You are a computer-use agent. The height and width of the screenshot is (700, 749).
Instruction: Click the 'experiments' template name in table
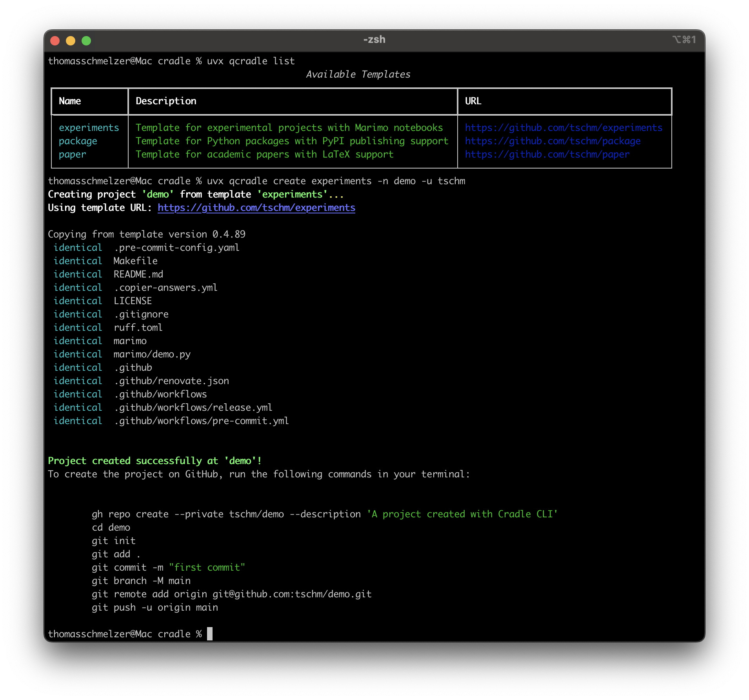(x=89, y=128)
